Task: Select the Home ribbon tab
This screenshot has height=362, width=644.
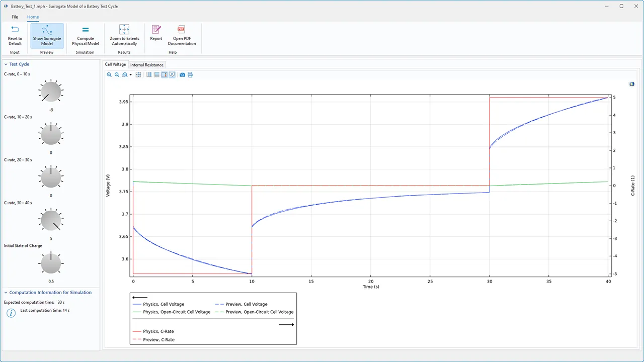Action: click(33, 17)
